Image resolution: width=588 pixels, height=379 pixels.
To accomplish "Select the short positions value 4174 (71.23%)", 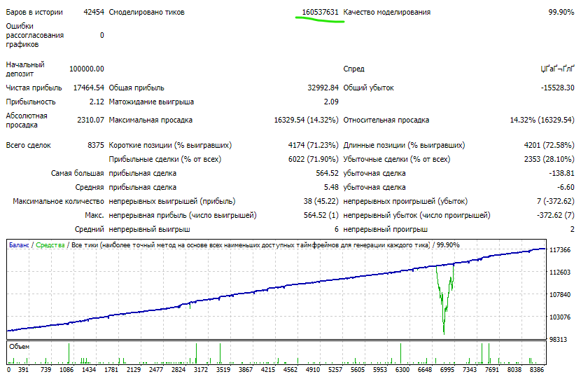I will [x=313, y=145].
